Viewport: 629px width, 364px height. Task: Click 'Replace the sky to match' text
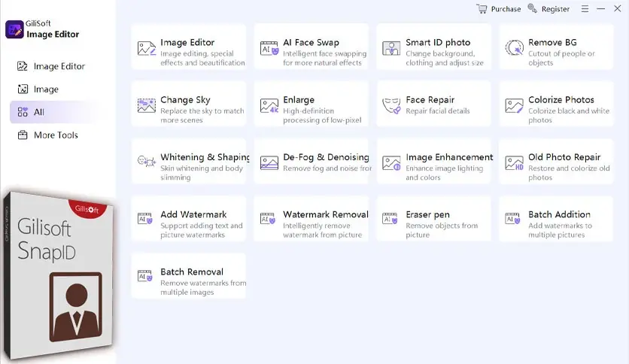(x=202, y=111)
